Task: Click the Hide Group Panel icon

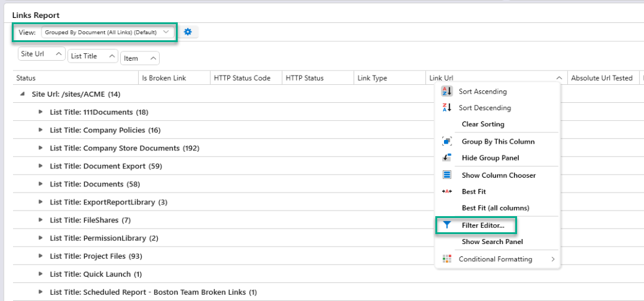Action: coord(446,158)
